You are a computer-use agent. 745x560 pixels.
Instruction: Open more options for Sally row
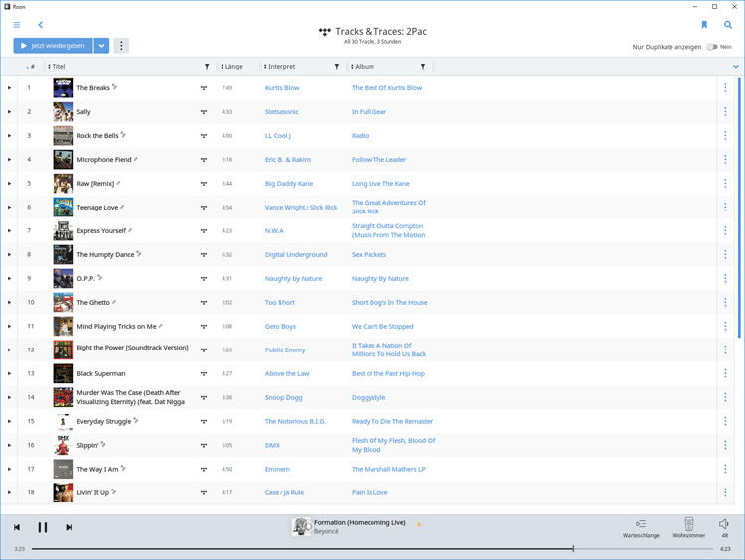tap(725, 111)
